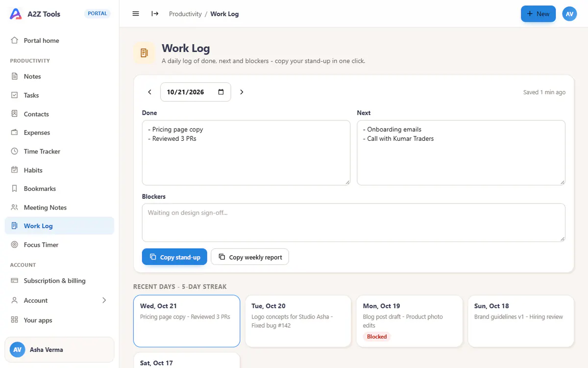
Task: Click into the Done text area
Action: pos(246,153)
